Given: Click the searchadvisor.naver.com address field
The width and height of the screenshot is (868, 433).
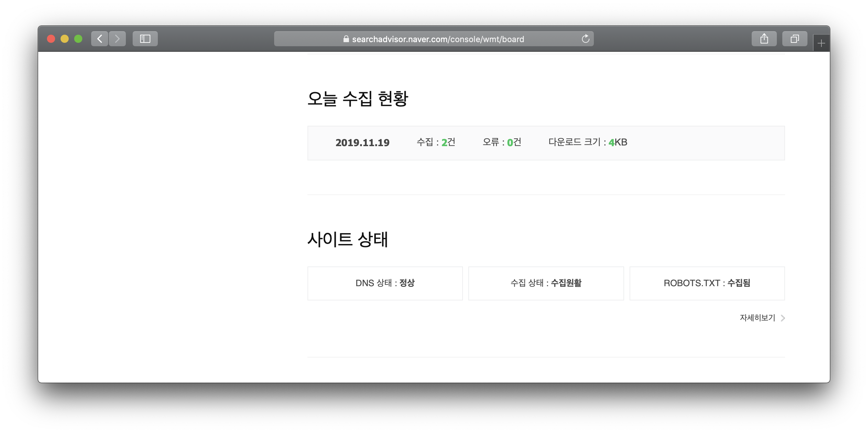Looking at the screenshot, I should pos(438,39).
